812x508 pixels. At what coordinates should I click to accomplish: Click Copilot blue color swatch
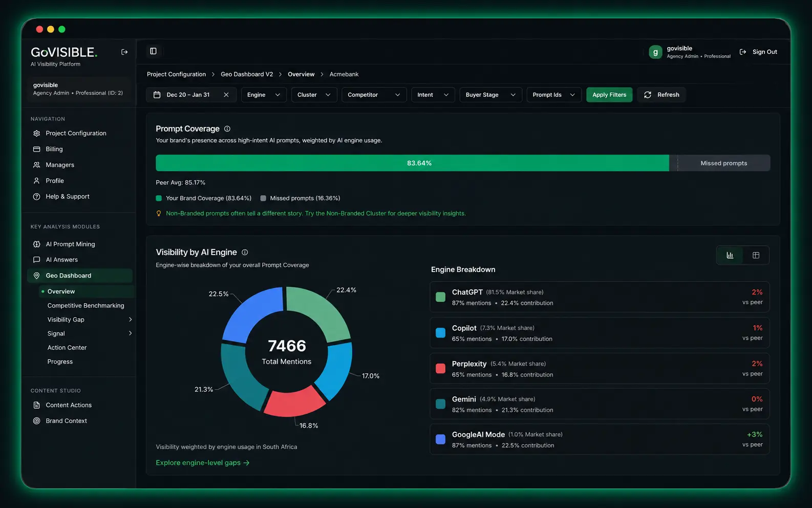440,333
